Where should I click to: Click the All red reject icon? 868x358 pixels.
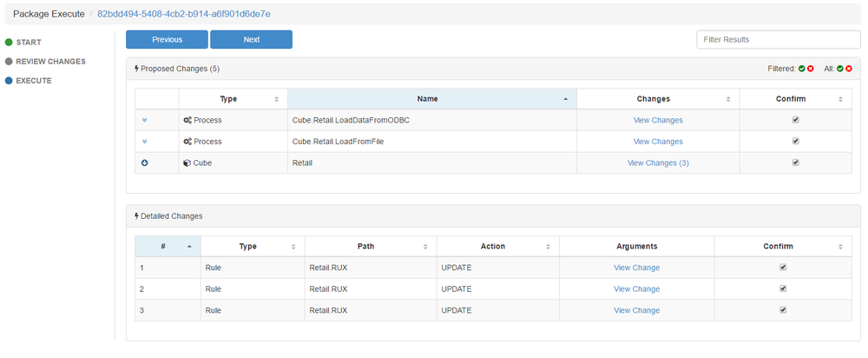(x=849, y=68)
